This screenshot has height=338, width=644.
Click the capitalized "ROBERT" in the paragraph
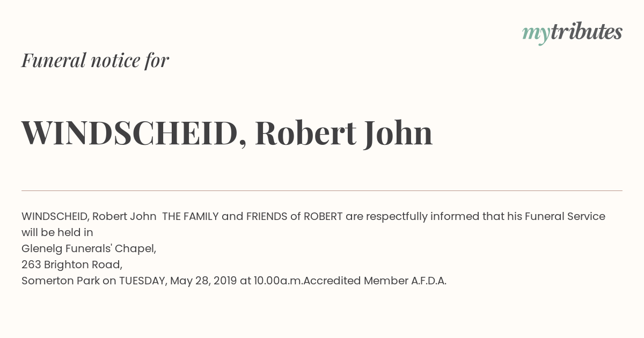[323, 216]
